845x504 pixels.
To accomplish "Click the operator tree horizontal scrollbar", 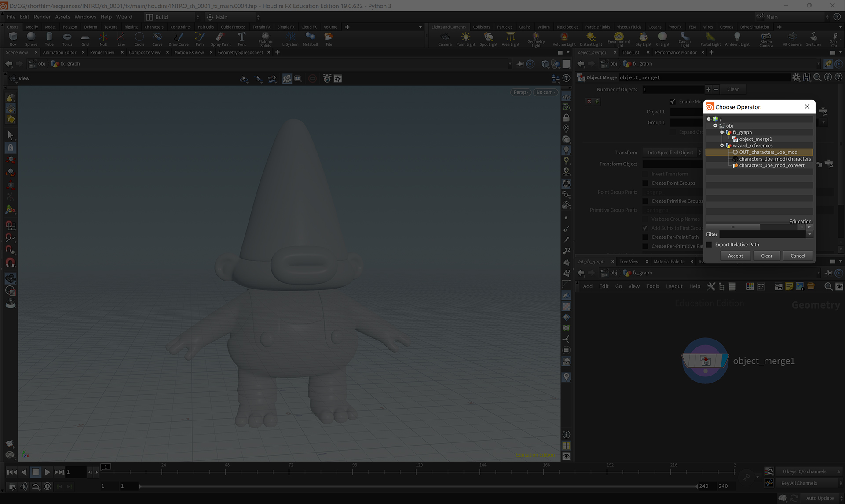I will coord(733,227).
